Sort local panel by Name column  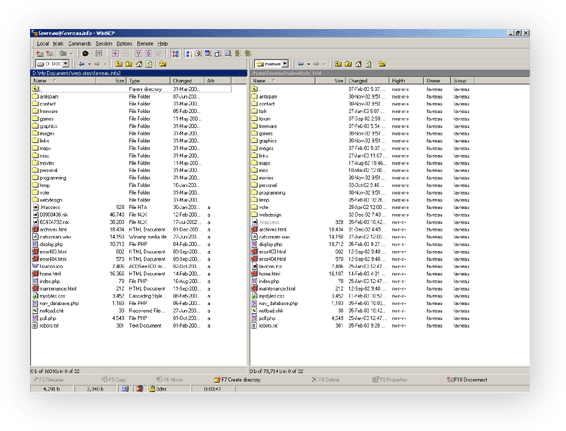tap(63, 80)
